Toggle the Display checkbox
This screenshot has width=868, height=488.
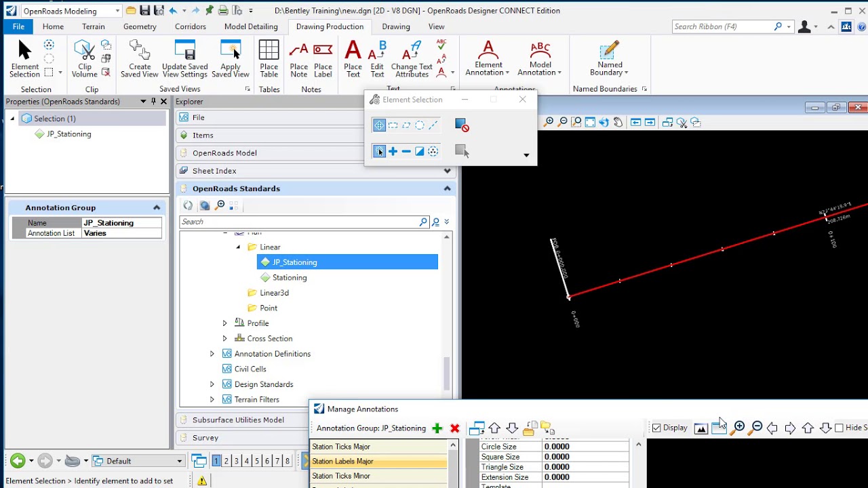[x=656, y=428]
